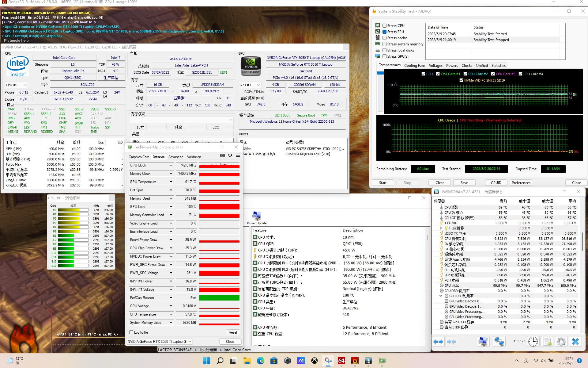
Task: Click AIDA64 CPUID button
Action: pos(496,183)
